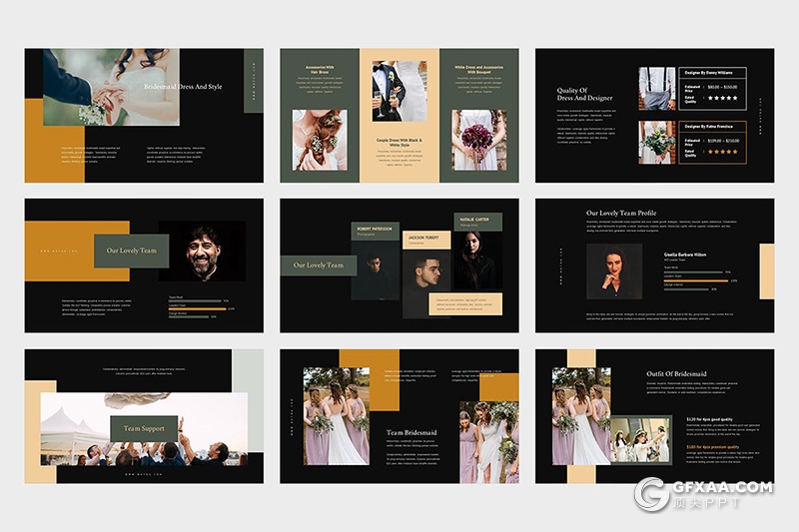The height and width of the screenshot is (532, 799).
Task: Select the Natalie Carter name tag
Action: 474,219
